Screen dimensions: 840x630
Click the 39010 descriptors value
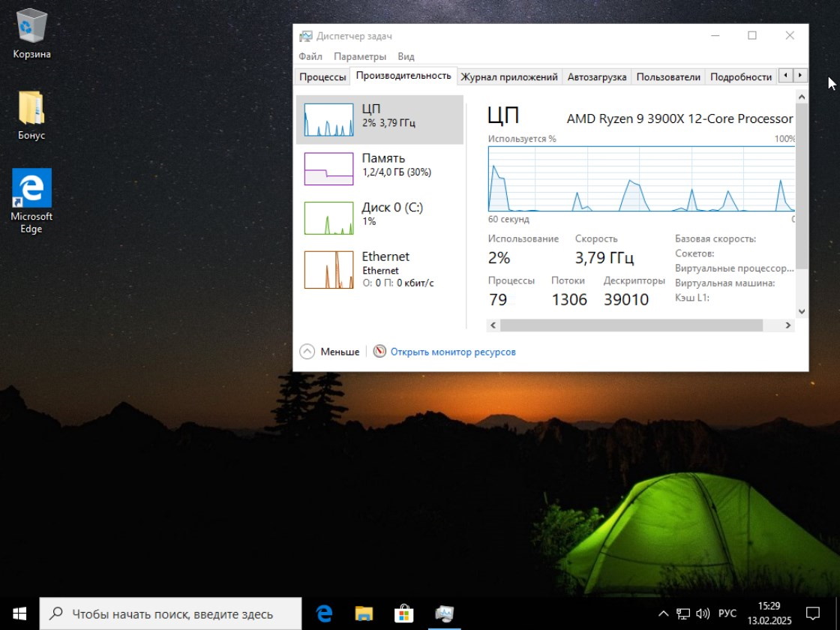pyautogui.click(x=626, y=299)
